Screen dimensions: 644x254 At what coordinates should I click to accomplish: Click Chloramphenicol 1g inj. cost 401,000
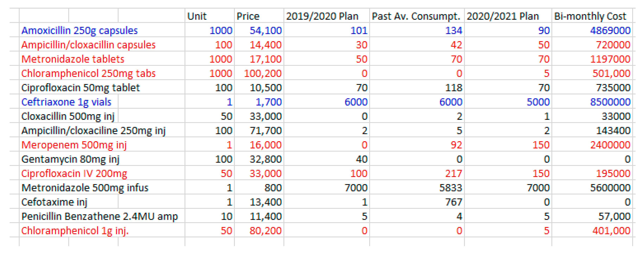611,230
